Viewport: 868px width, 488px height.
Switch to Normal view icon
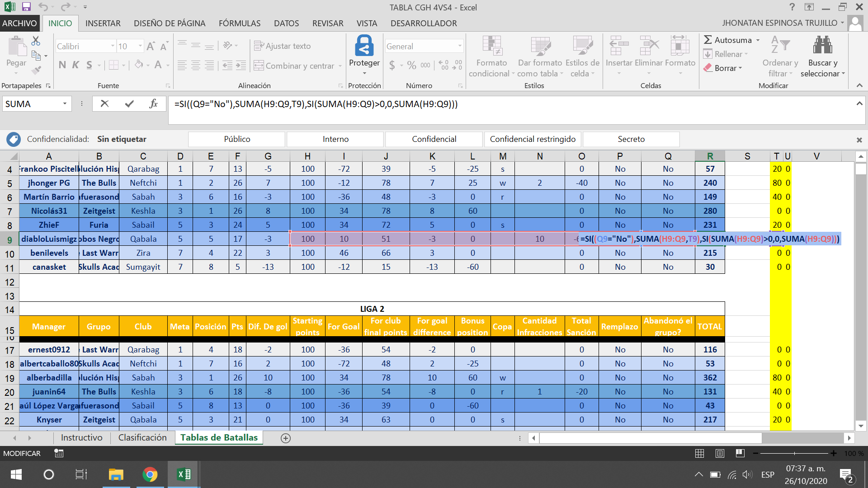[x=700, y=453]
